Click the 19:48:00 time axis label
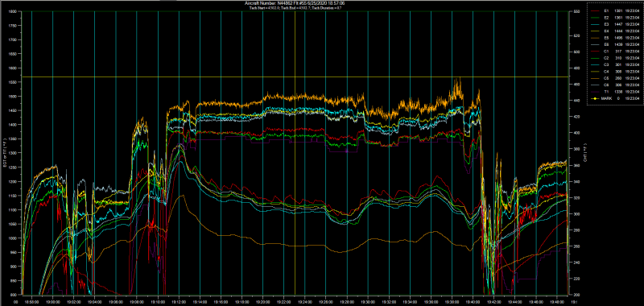This screenshot has width=644, height=306. click(557, 301)
